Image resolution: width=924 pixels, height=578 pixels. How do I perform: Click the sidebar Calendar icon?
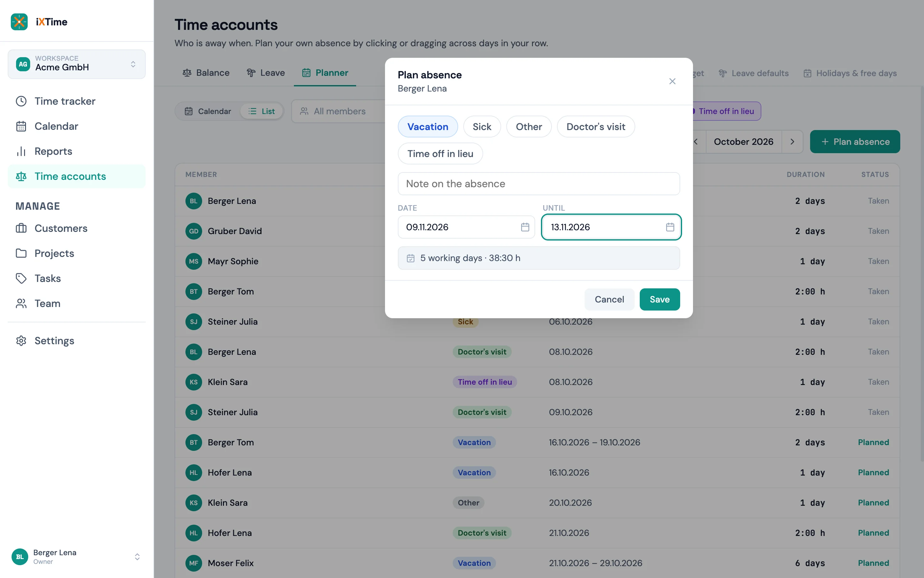(21, 126)
